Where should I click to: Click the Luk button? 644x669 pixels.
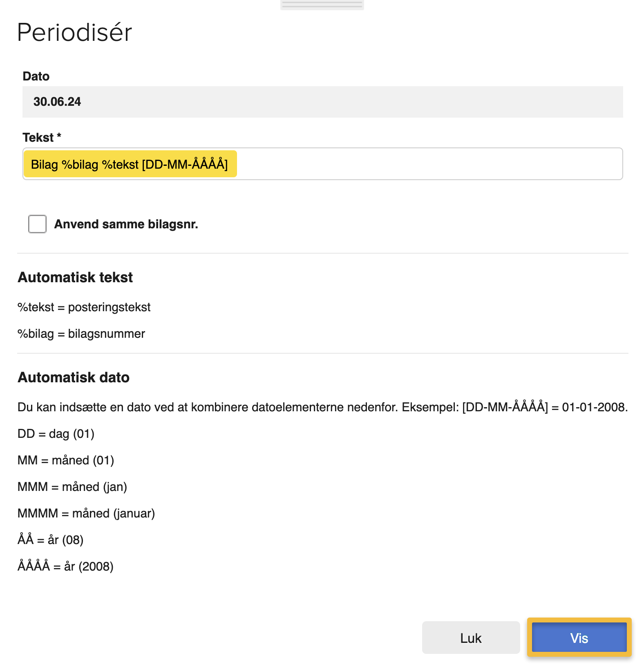pos(470,638)
